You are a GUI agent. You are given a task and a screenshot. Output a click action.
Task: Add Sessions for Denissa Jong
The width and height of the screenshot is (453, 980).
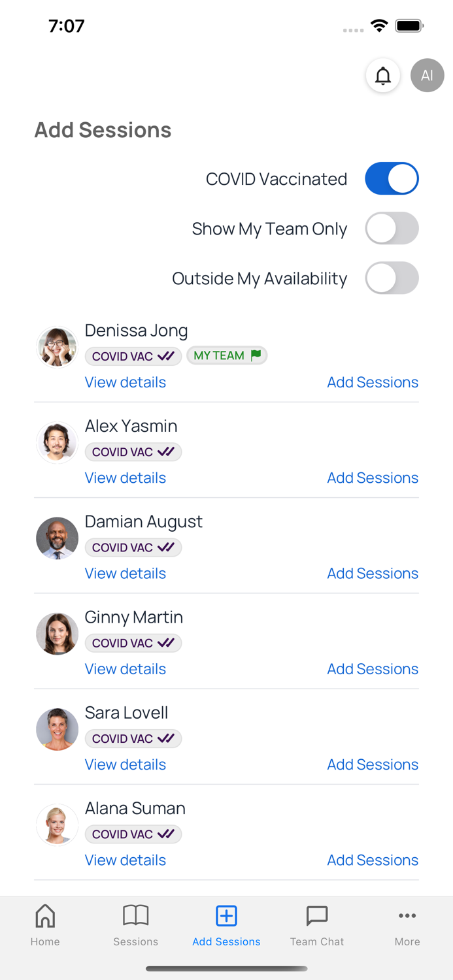coord(373,382)
